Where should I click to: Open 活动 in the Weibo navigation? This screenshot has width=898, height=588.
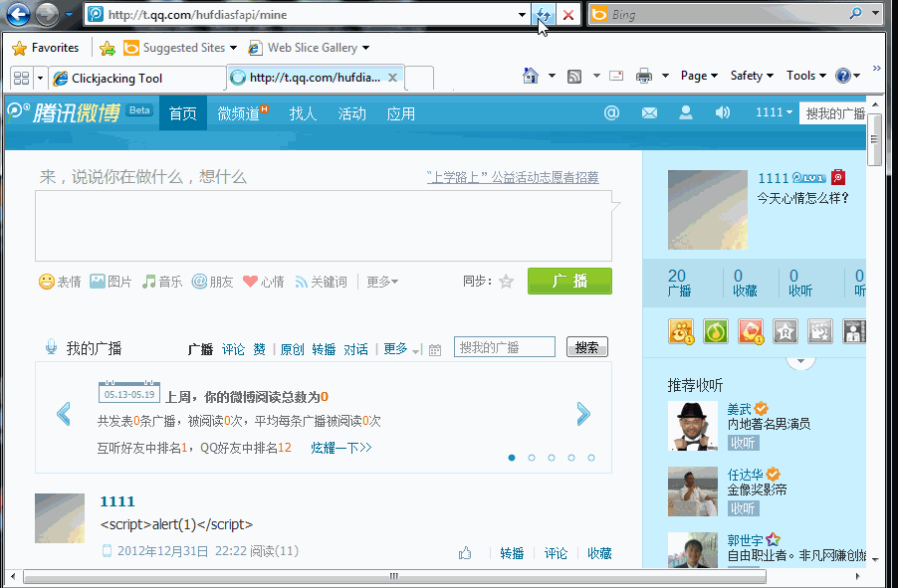(351, 113)
